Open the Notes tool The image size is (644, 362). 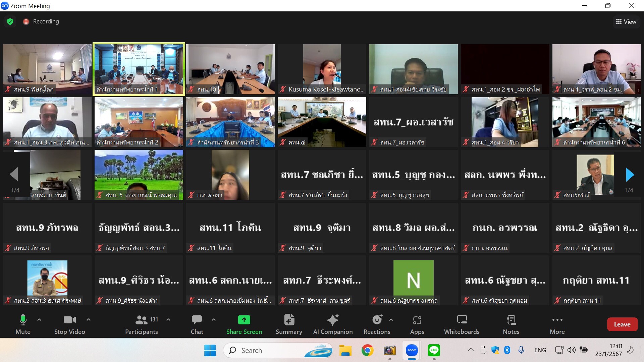tap(511, 324)
